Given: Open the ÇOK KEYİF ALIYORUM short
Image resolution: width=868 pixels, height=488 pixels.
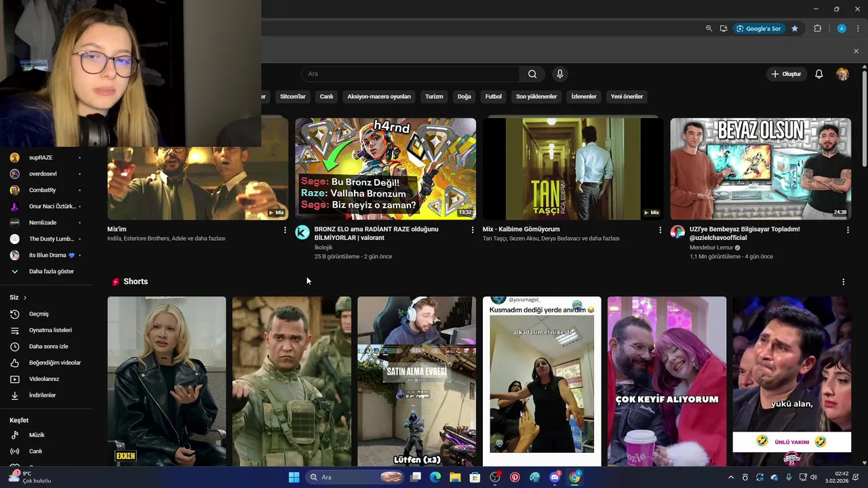Looking at the screenshot, I should [x=667, y=381].
